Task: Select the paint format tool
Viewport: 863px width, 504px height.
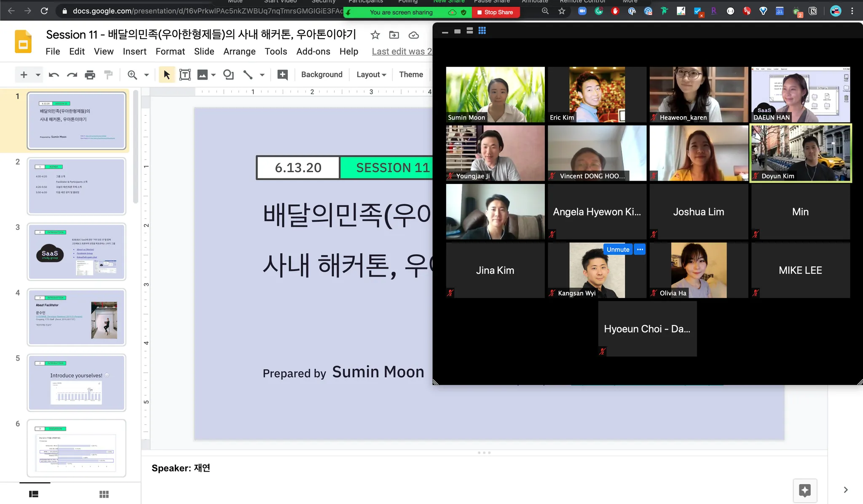Action: coord(108,75)
